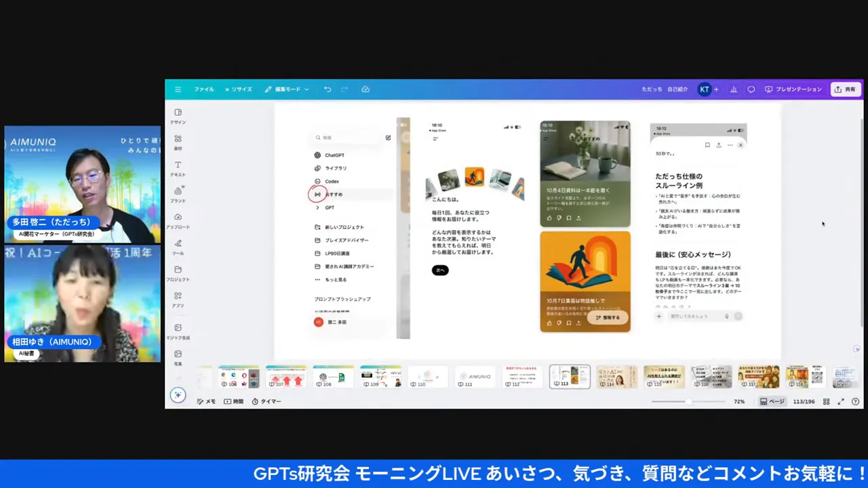Image resolution: width=868 pixels, height=488 pixels.
Task: Open the アップロード (Uploads) sidebar panel
Action: (178, 220)
